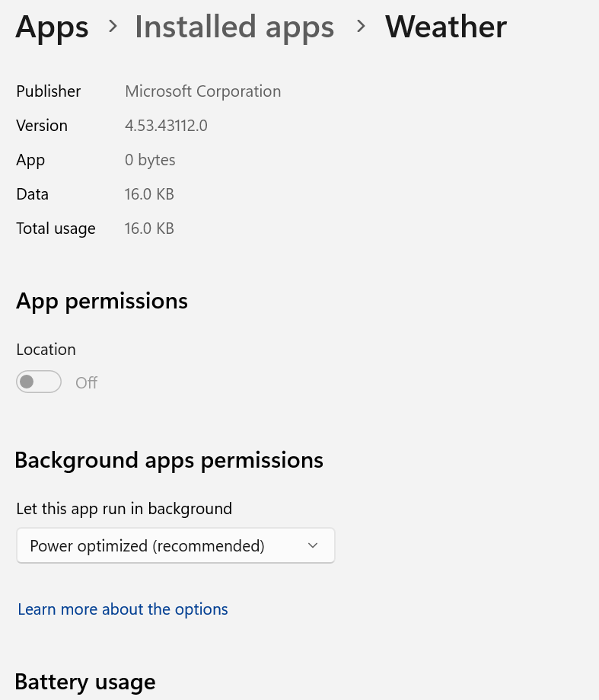Click the Location permission label
The width and height of the screenshot is (599, 700).
46,350
